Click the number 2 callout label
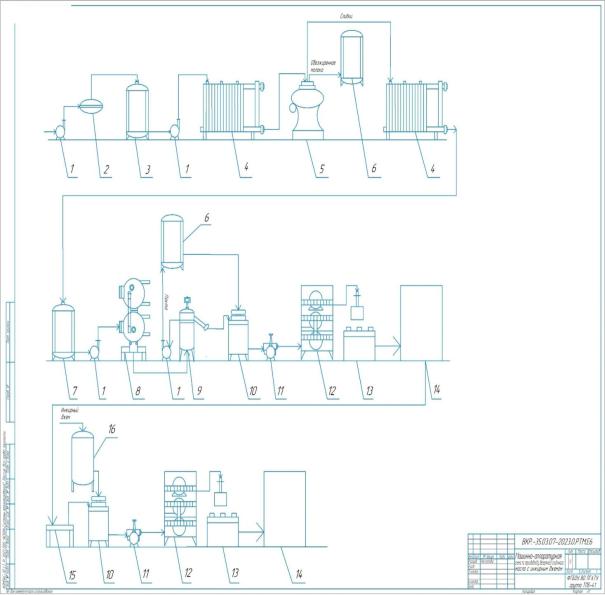Viewport: 605px width, 595px height. pyautogui.click(x=106, y=169)
